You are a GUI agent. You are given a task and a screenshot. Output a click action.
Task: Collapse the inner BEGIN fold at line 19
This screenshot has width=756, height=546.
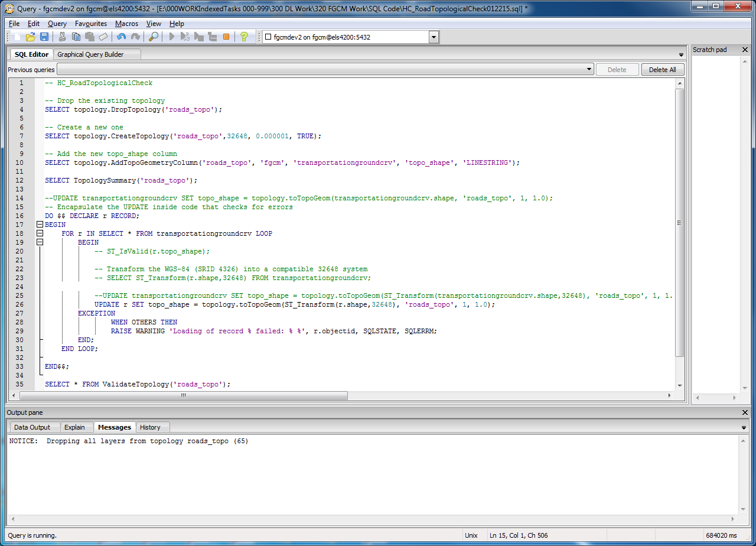[x=40, y=242]
